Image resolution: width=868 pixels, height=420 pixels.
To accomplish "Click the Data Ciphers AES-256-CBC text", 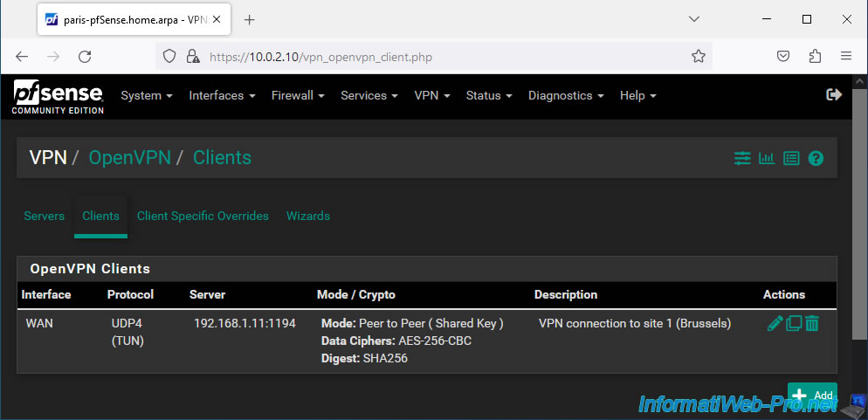I will pos(396,341).
